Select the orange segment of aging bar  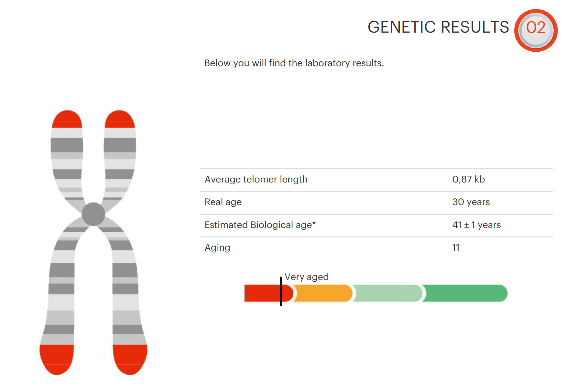[x=322, y=293]
